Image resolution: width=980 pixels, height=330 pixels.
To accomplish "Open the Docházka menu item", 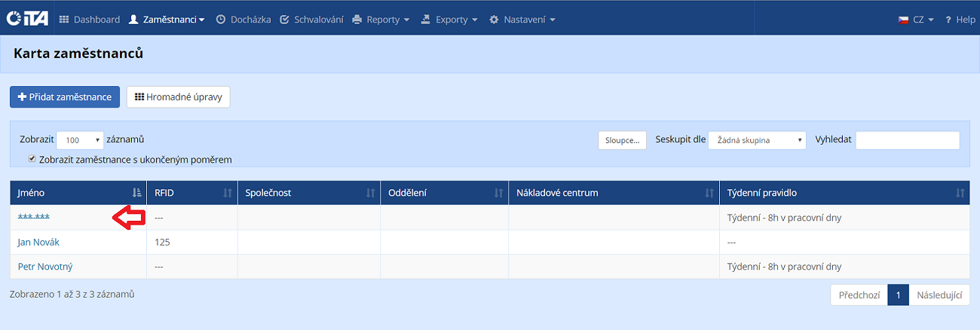I will pyautogui.click(x=243, y=20).
